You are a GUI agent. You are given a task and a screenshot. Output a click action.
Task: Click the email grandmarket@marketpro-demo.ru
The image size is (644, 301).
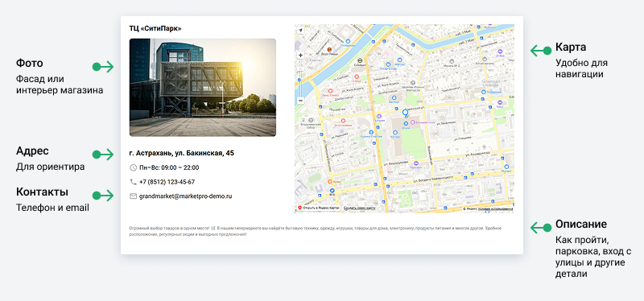click(x=186, y=196)
